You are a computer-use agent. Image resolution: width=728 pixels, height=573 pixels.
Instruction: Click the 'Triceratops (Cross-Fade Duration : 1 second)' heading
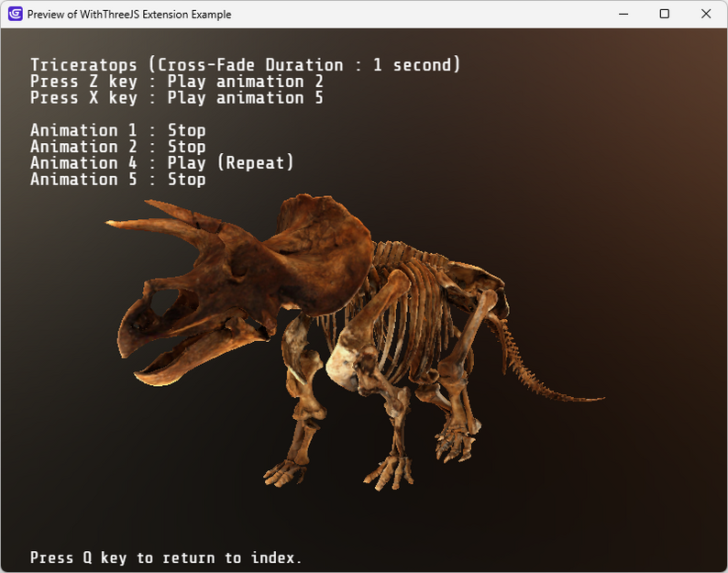click(245, 64)
